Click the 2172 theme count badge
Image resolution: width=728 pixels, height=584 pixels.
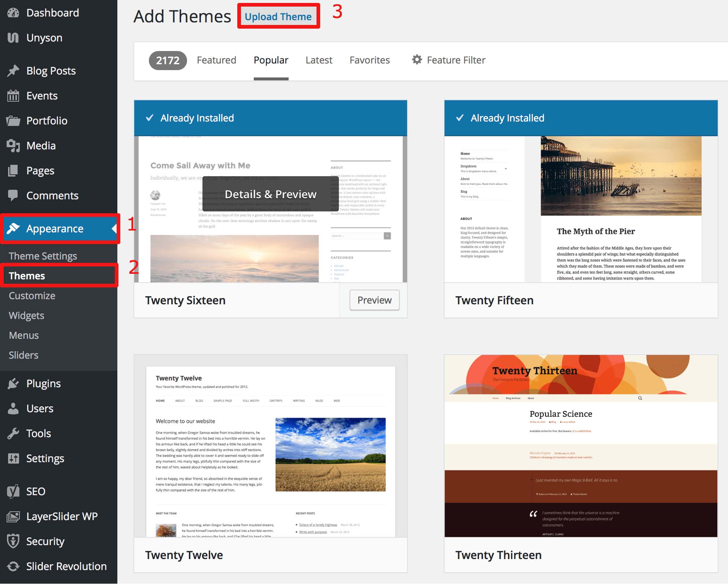click(x=168, y=60)
